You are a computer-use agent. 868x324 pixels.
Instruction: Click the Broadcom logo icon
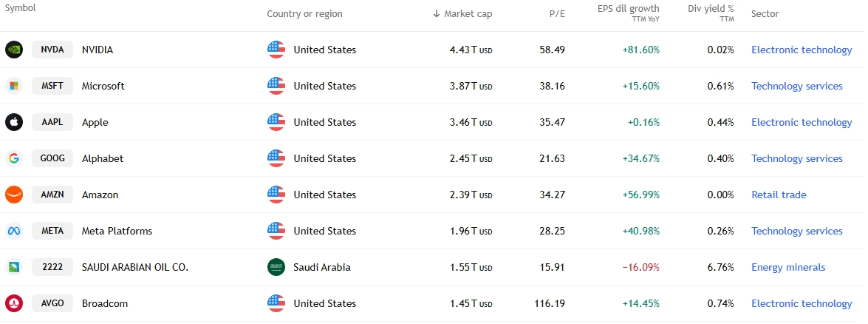click(x=14, y=303)
